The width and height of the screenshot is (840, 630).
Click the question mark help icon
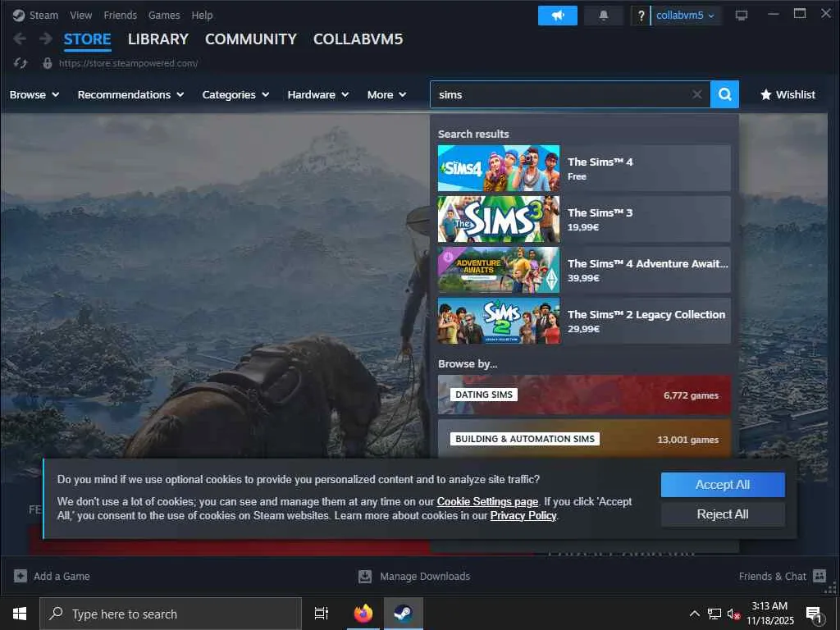(x=641, y=16)
